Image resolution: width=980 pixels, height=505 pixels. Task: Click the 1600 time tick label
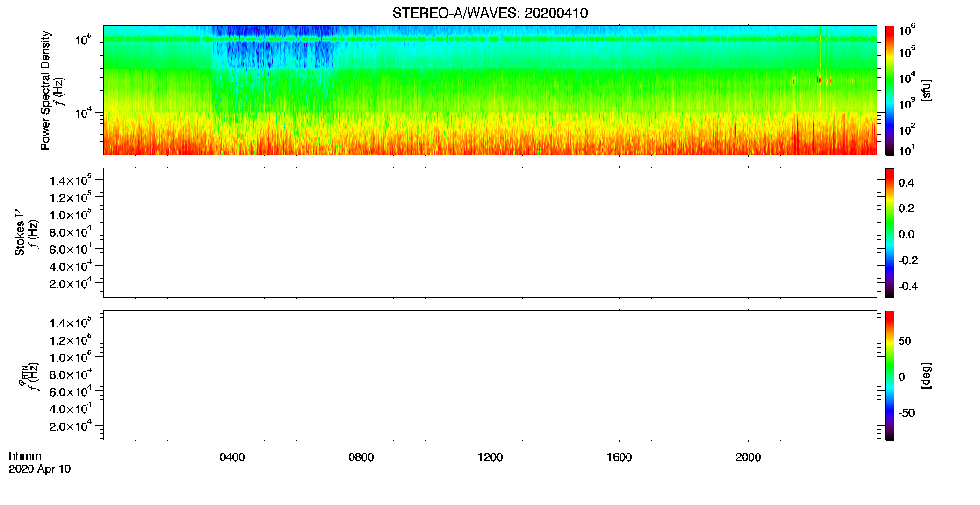click(x=619, y=457)
